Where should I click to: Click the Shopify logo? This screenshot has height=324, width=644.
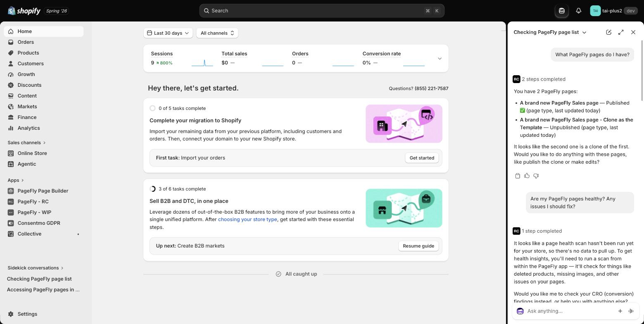pos(24,11)
